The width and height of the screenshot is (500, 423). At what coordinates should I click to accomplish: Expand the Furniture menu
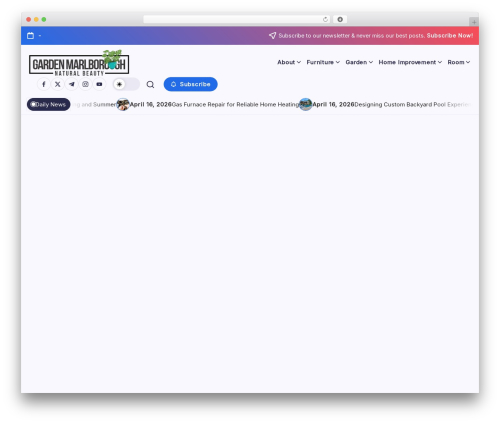pyautogui.click(x=323, y=62)
